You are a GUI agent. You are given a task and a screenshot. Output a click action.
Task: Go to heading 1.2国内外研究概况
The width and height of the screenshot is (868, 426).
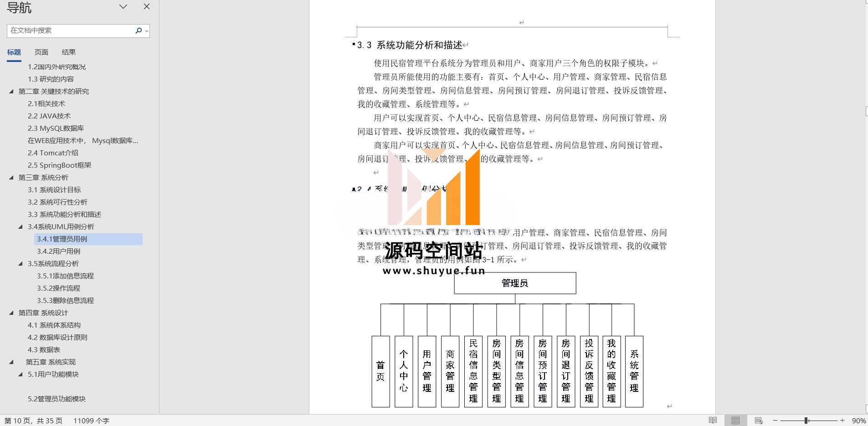pyautogui.click(x=56, y=67)
